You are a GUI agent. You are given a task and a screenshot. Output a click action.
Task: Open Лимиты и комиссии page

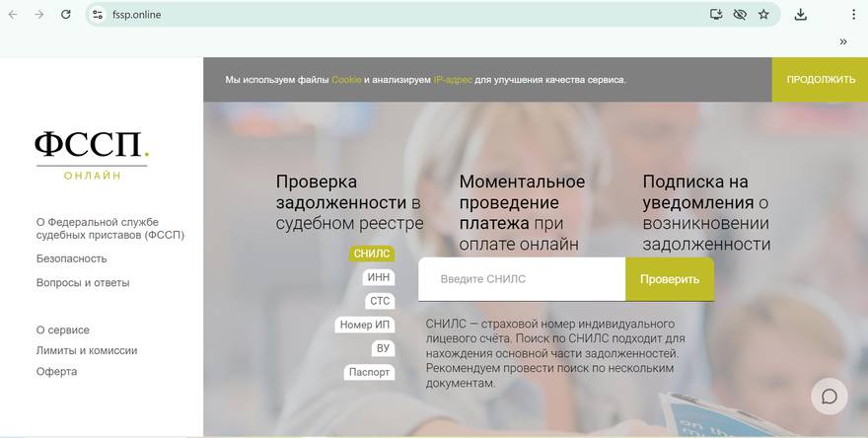pos(87,350)
